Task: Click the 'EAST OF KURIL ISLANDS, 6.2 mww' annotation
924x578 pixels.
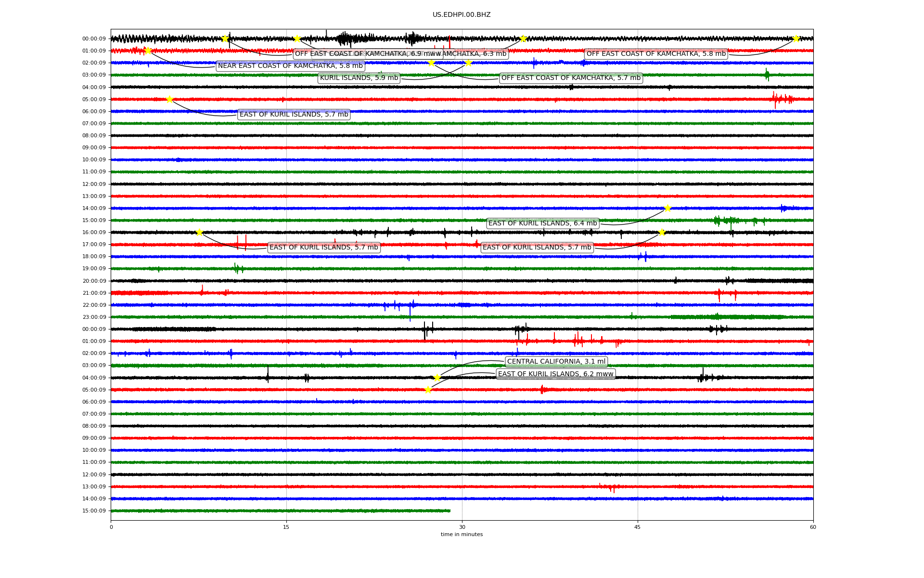Action: point(555,374)
